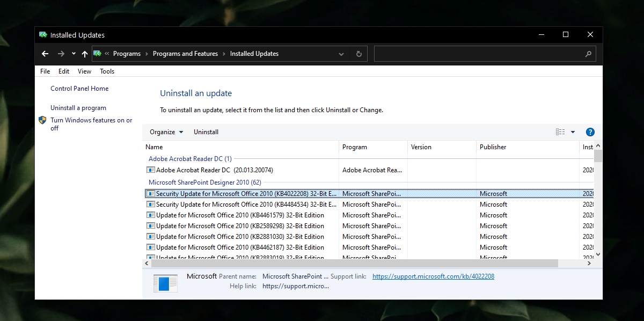
Task: Open breadcrumb arrow after Programs and Features
Action: coord(224,54)
